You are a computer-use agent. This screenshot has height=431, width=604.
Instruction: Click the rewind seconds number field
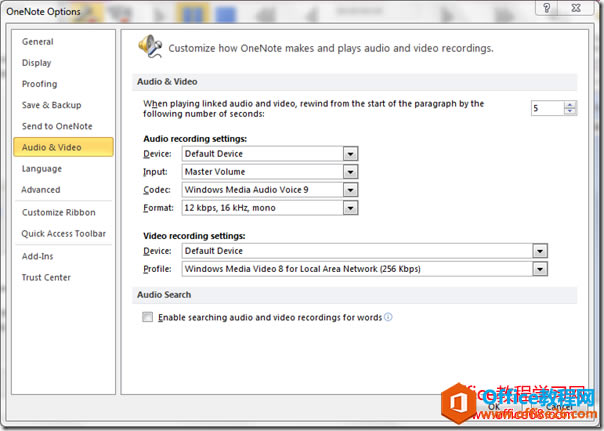547,108
